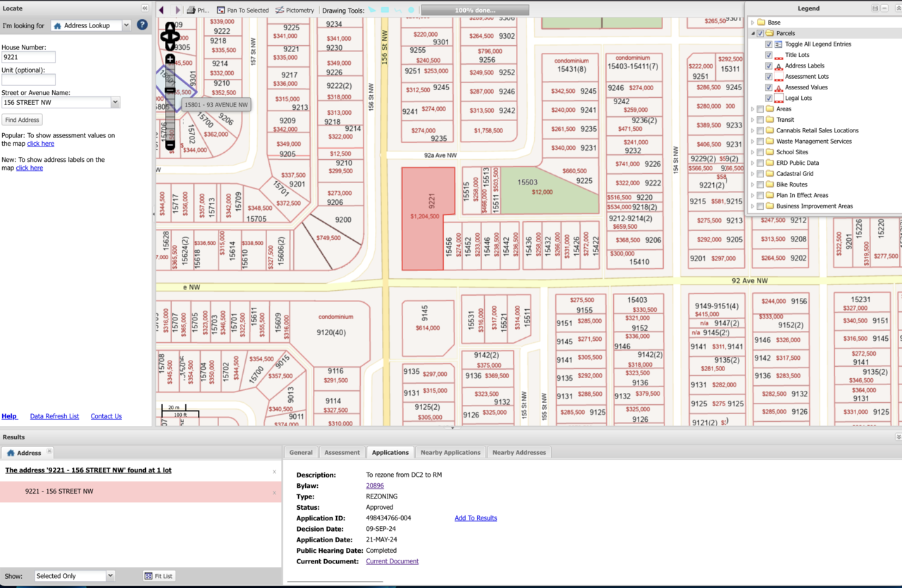
Task: Zoom in using the map plus button
Action: [170, 60]
